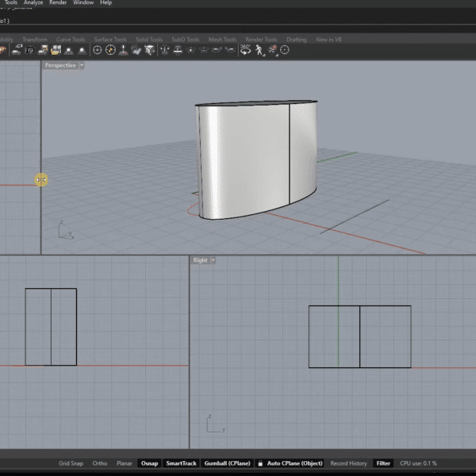Viewport: 476px width, 476px height.
Task: Click the crosshair target icon at toolbar end
Action: pos(285,50)
